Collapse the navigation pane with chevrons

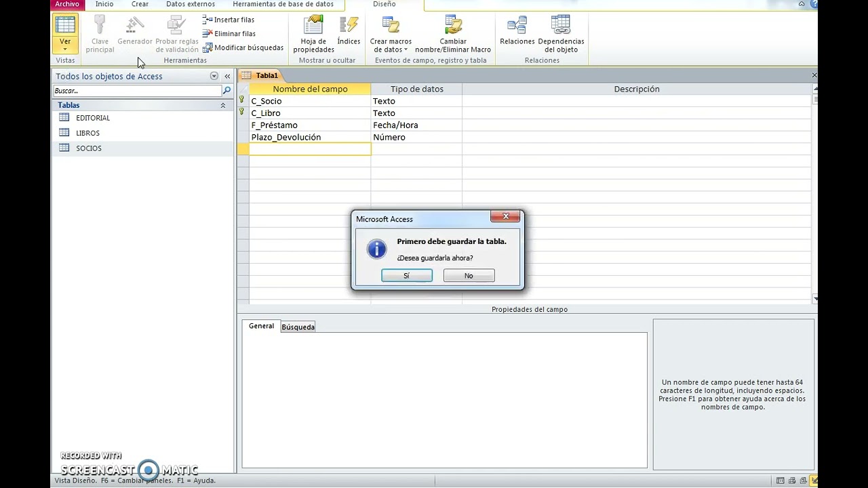(x=227, y=77)
